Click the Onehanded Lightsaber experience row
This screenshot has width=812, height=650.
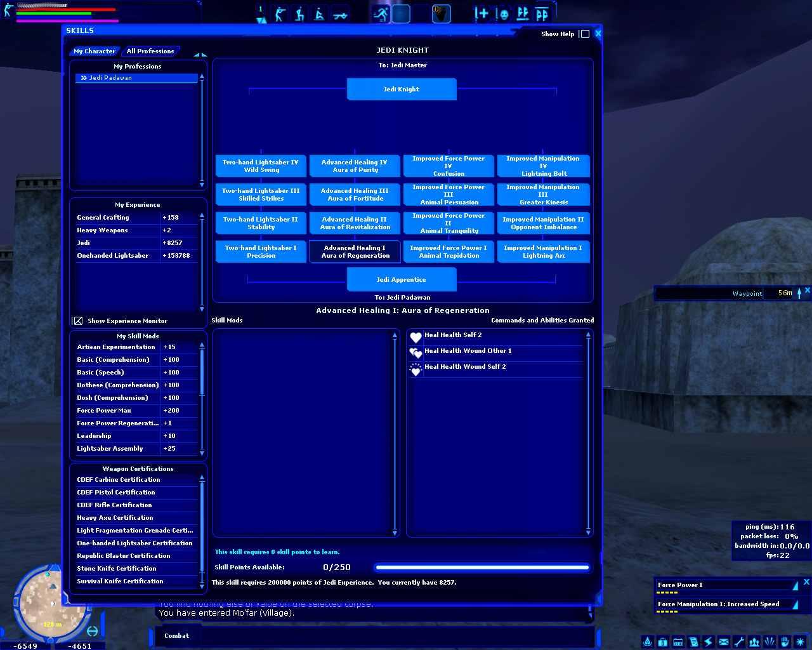(x=137, y=256)
